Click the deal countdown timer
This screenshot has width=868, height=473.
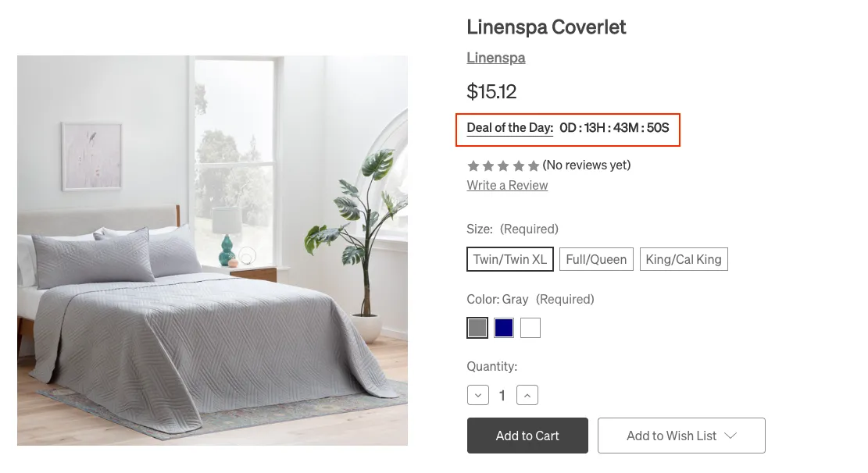614,128
